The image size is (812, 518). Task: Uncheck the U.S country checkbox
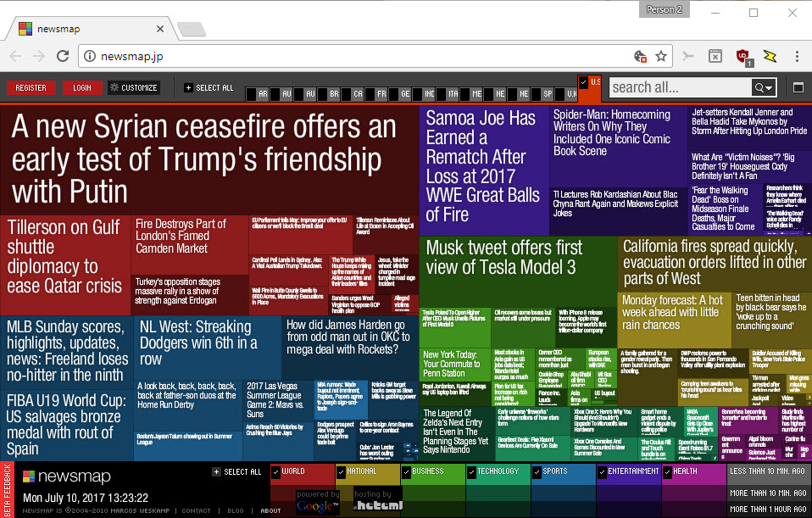[x=584, y=82]
